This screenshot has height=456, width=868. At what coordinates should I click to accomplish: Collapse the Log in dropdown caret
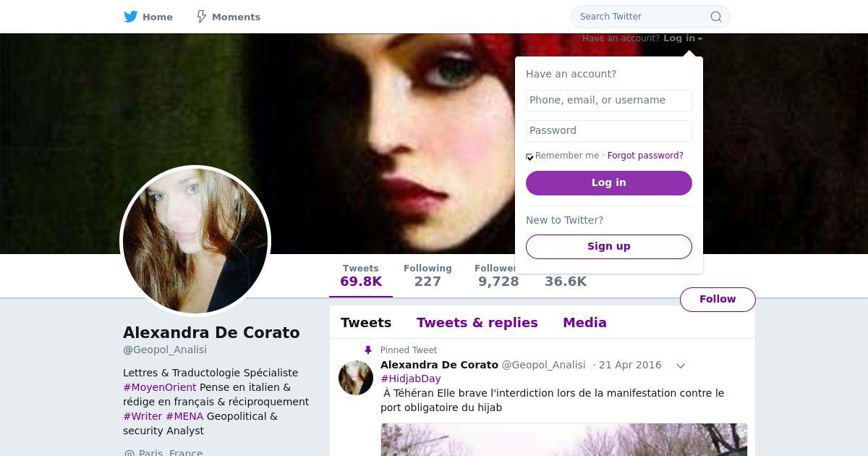pos(700,39)
